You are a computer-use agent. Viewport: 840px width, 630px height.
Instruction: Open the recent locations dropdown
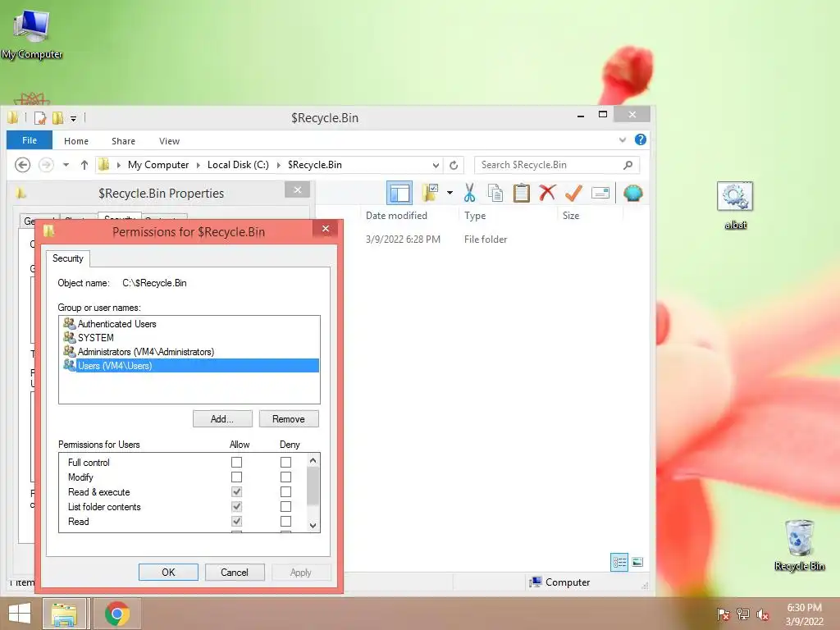click(x=66, y=165)
